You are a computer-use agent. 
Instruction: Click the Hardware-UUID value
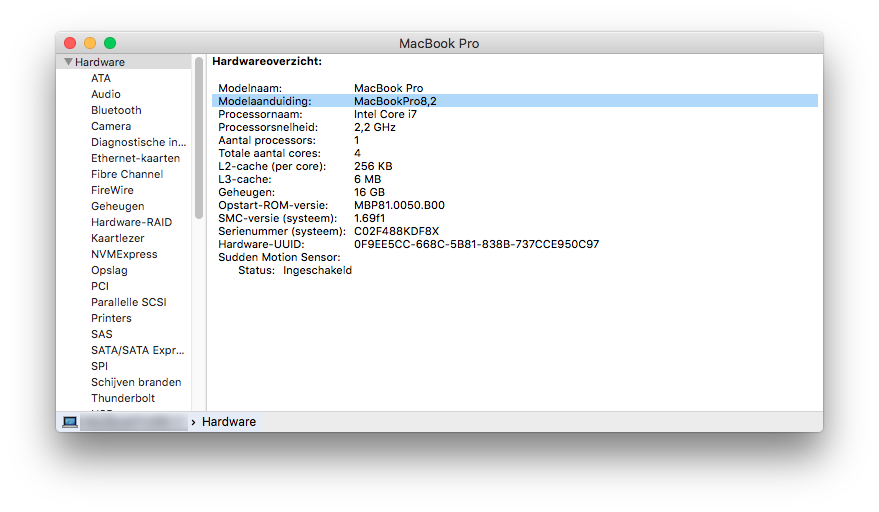(476, 244)
